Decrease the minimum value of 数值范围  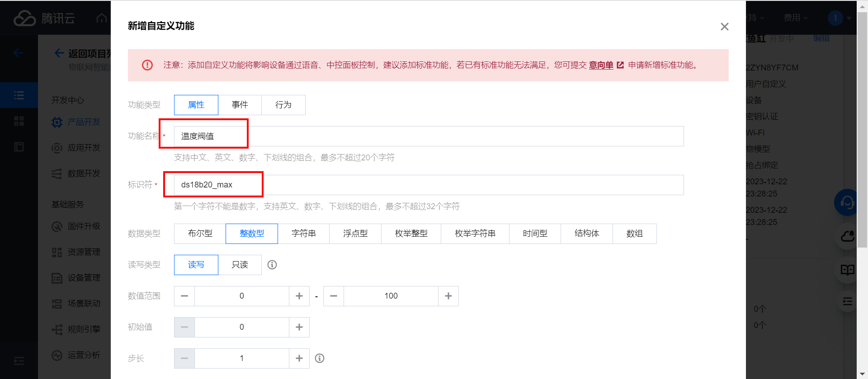(x=184, y=296)
